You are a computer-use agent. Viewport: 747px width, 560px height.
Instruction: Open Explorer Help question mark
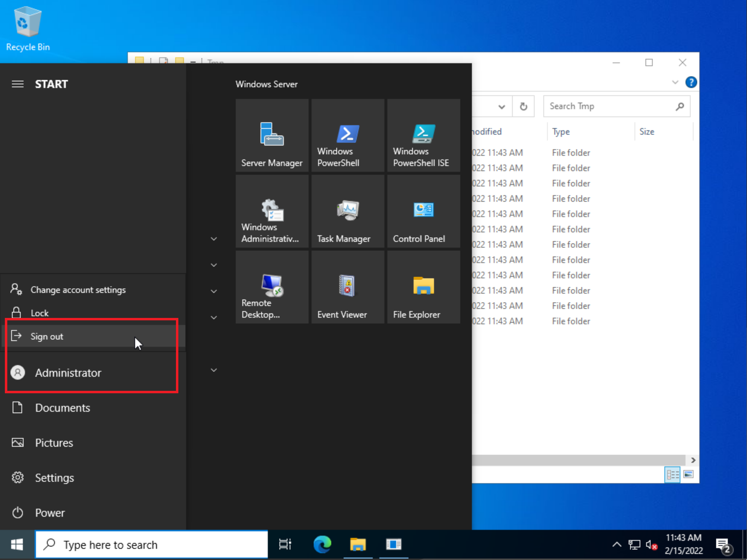click(x=691, y=82)
